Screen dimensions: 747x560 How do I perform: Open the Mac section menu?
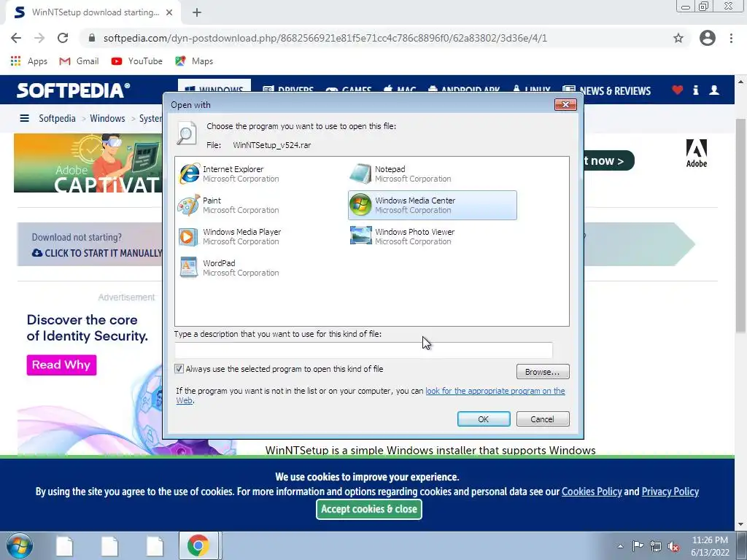point(400,90)
